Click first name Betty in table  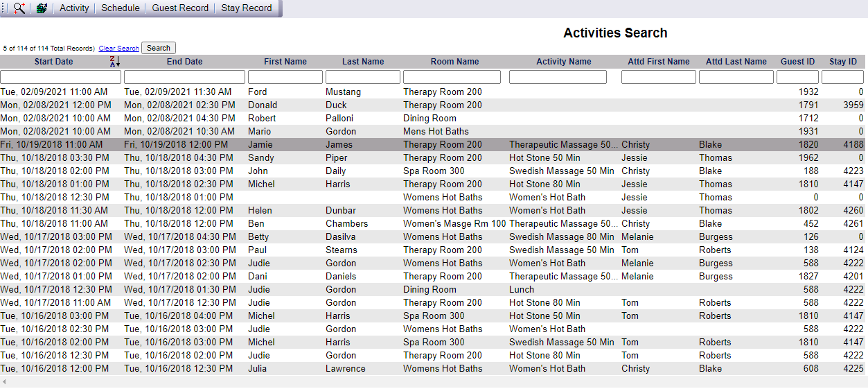pos(259,236)
